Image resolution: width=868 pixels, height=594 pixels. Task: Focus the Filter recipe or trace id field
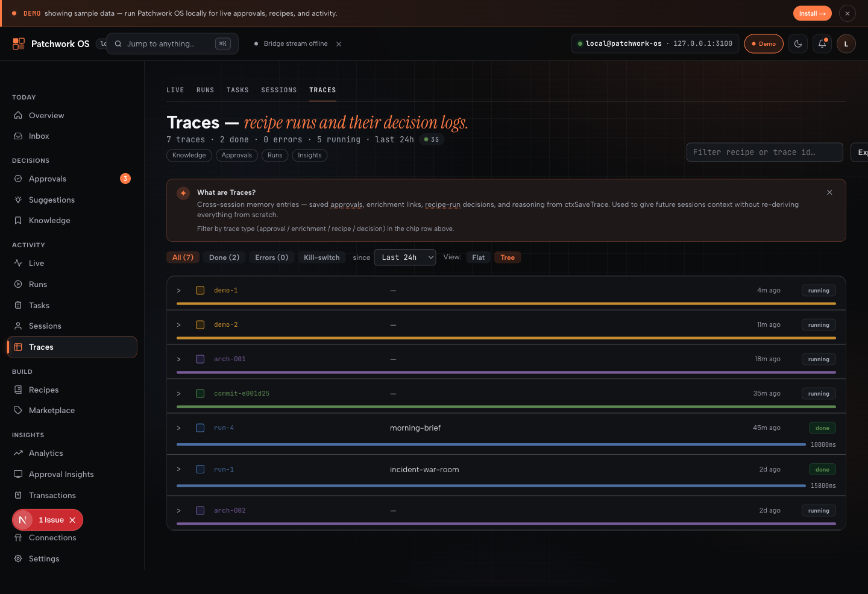coord(765,152)
